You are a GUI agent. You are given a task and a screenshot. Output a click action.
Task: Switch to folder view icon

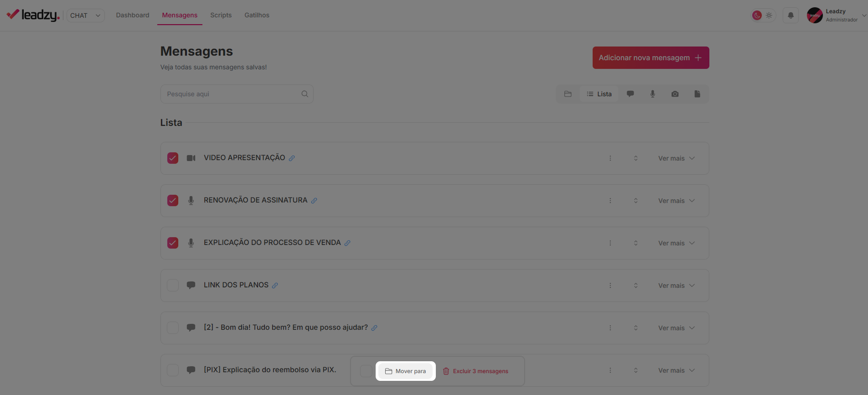[568, 94]
